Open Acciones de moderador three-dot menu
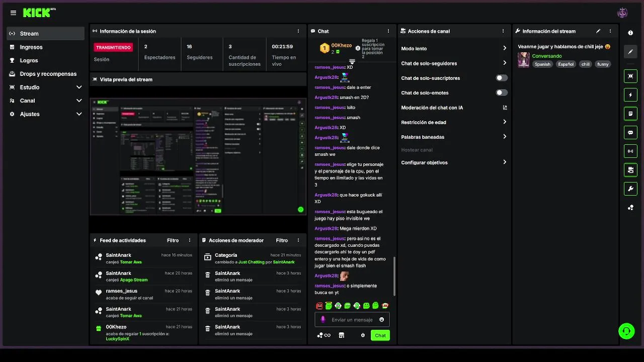 298,240
